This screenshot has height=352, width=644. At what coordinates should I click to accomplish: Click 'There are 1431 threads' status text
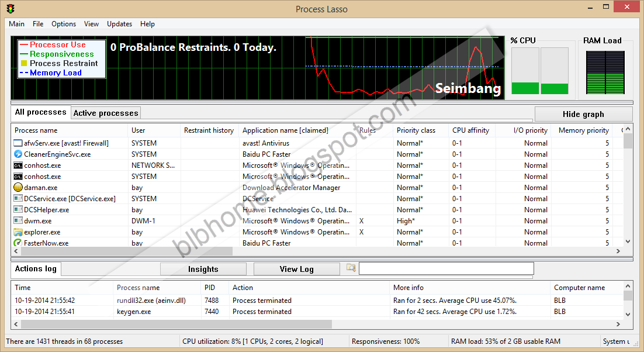[64, 341]
